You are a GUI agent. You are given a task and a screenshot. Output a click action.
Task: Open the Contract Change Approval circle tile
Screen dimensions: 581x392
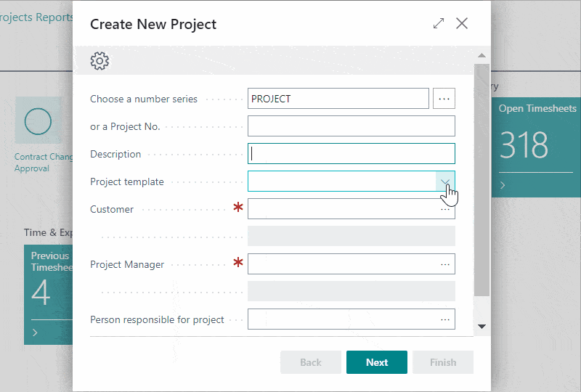click(38, 121)
